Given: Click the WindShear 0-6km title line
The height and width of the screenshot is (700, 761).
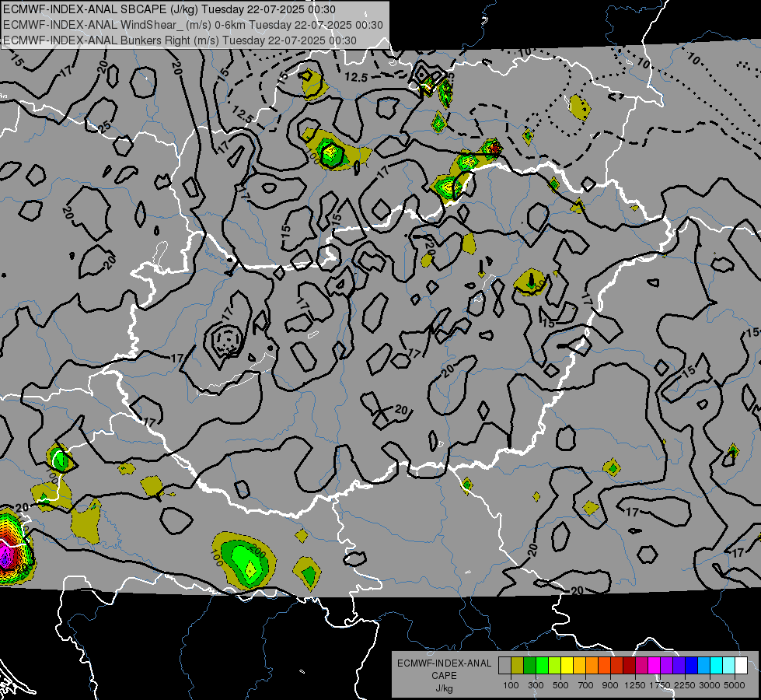Looking at the screenshot, I should [x=193, y=25].
